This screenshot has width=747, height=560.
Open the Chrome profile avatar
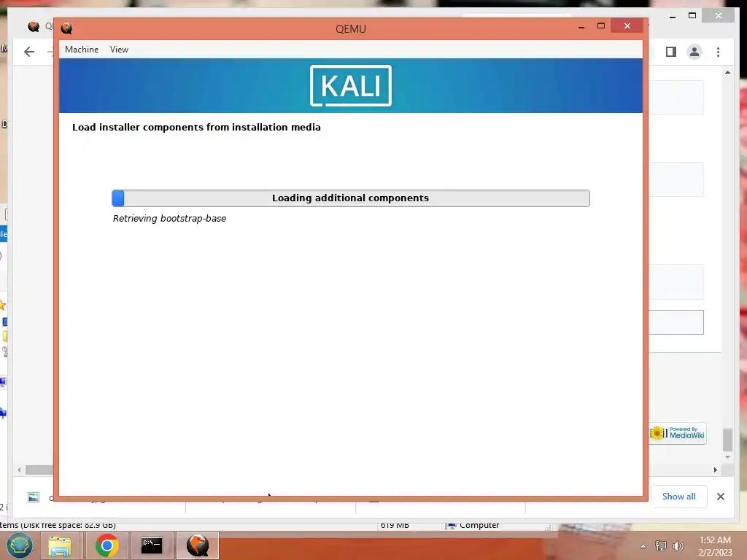[694, 52]
